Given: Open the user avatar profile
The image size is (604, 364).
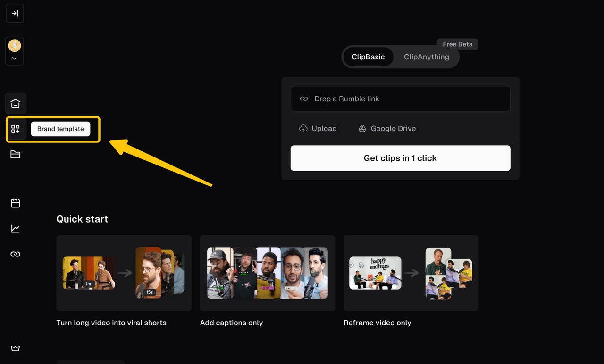Looking at the screenshot, I should coord(15,46).
